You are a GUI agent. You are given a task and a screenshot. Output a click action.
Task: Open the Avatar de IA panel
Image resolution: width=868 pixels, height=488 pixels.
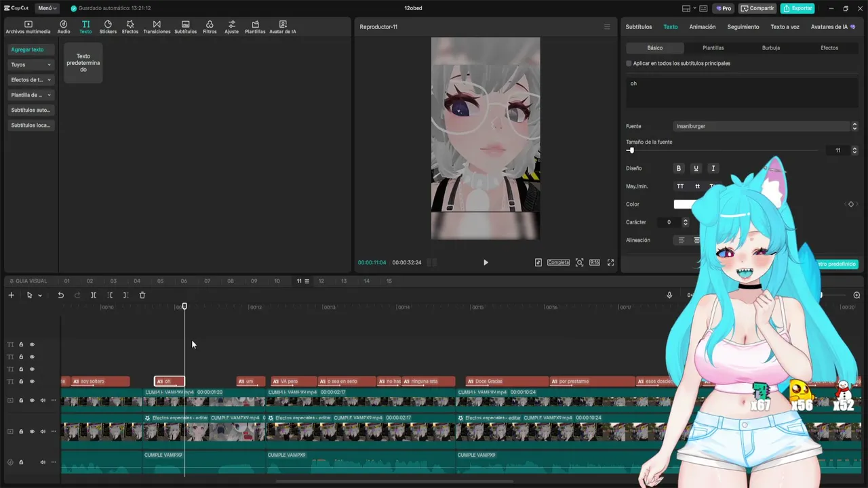(283, 27)
